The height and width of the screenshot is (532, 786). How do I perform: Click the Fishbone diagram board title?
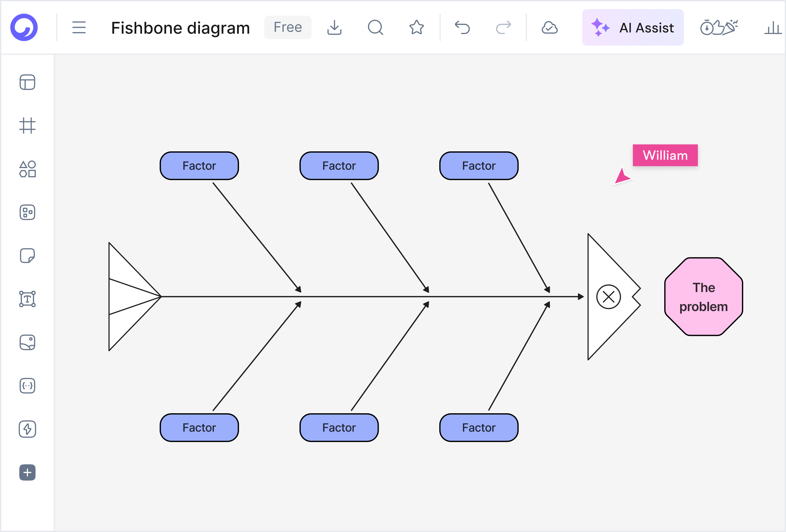180,28
